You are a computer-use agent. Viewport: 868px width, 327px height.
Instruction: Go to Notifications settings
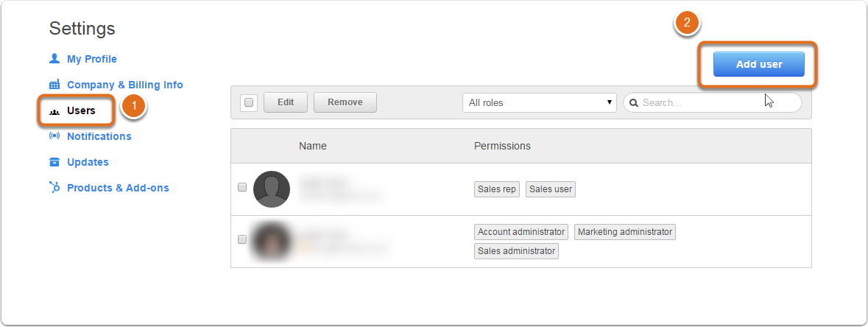click(99, 136)
